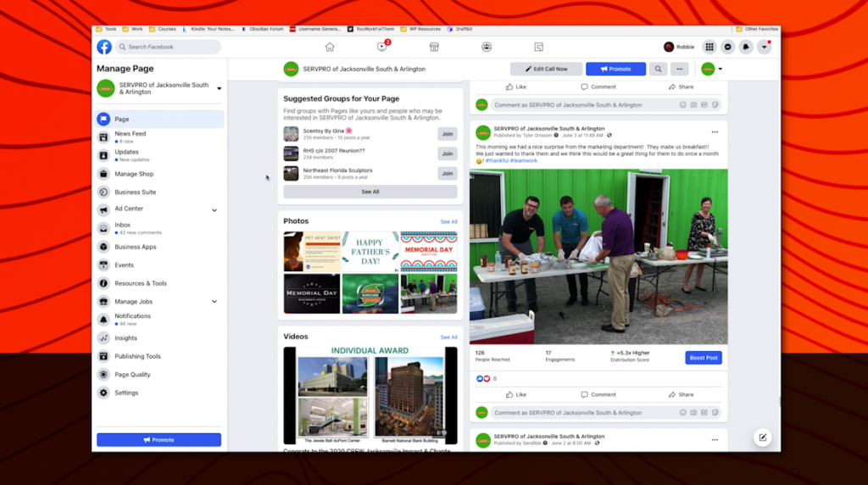This screenshot has width=868, height=485.
Task: Open Updates in the sidebar
Action: coord(159,155)
